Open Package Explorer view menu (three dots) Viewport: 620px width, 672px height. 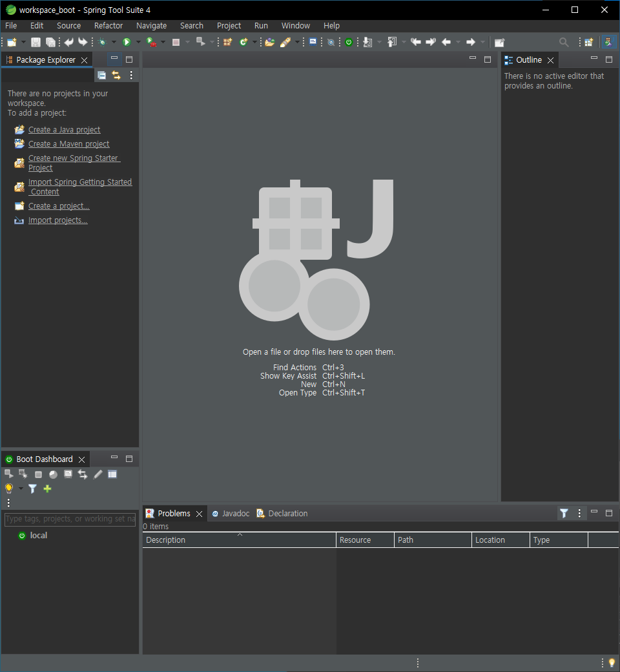point(131,76)
